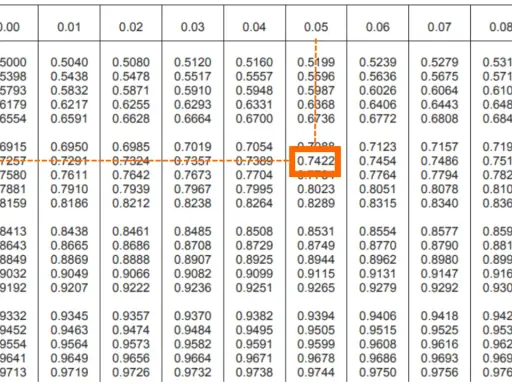The image size is (512, 384).
Task: Select the value 0.6772
Action: click(x=378, y=119)
